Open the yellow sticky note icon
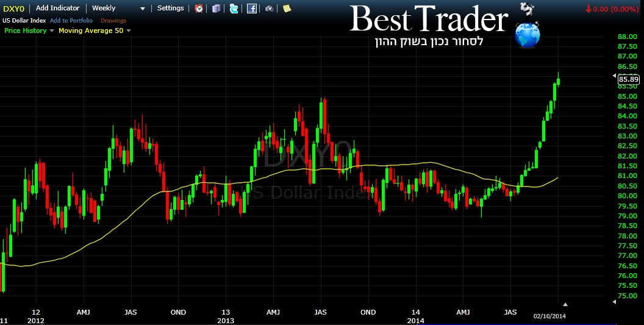 click(x=287, y=9)
